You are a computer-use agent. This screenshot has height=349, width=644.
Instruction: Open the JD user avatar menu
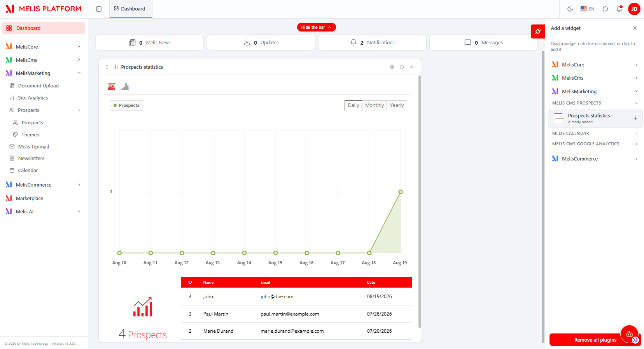tap(634, 9)
